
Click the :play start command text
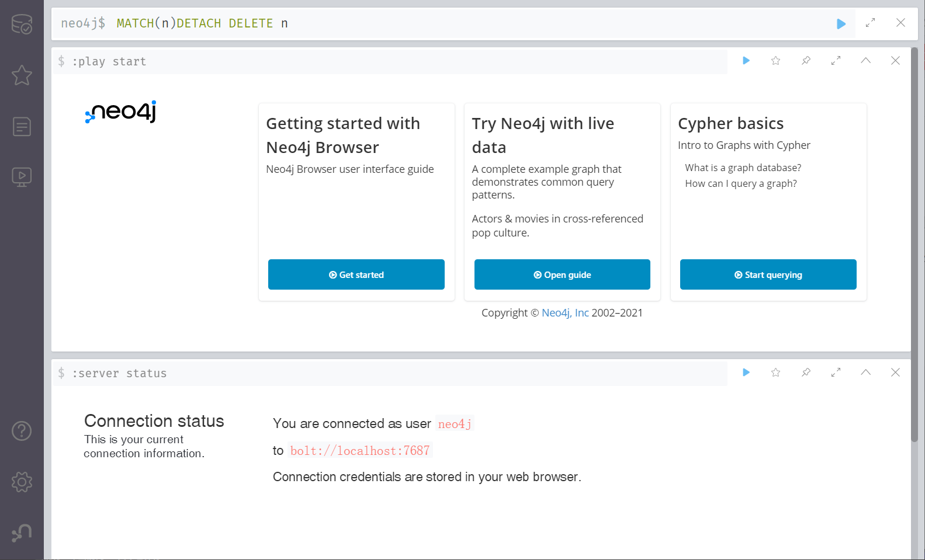[109, 61]
